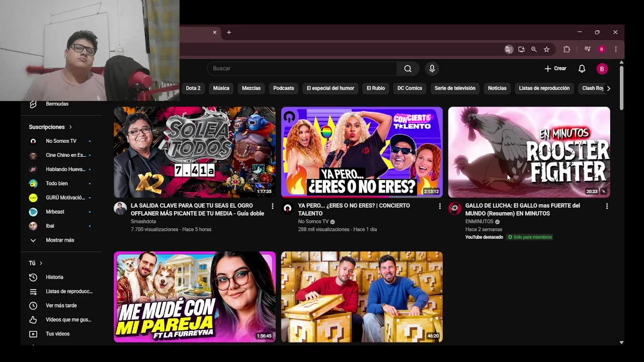Open ENMINUTOS channel avatar

tap(454, 208)
